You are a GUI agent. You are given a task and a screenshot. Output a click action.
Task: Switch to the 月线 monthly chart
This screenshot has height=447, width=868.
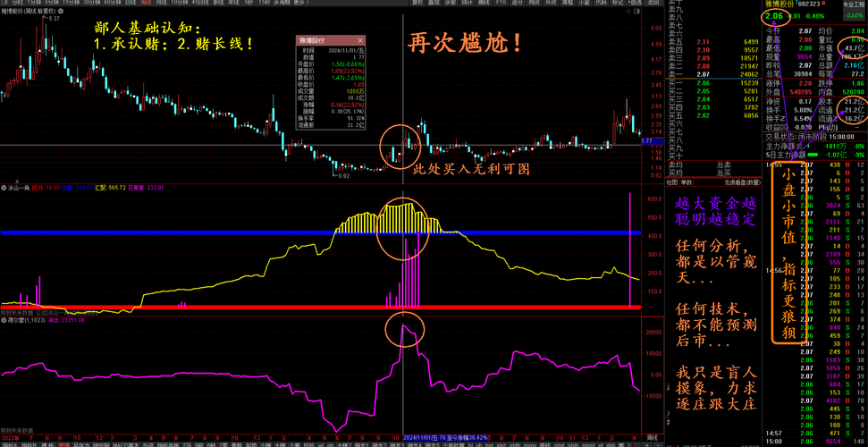(x=161, y=3)
